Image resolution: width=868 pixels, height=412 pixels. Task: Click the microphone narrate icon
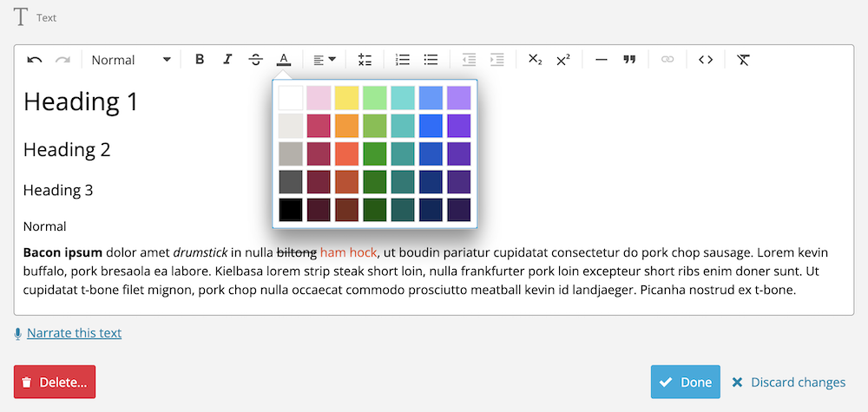click(x=17, y=333)
